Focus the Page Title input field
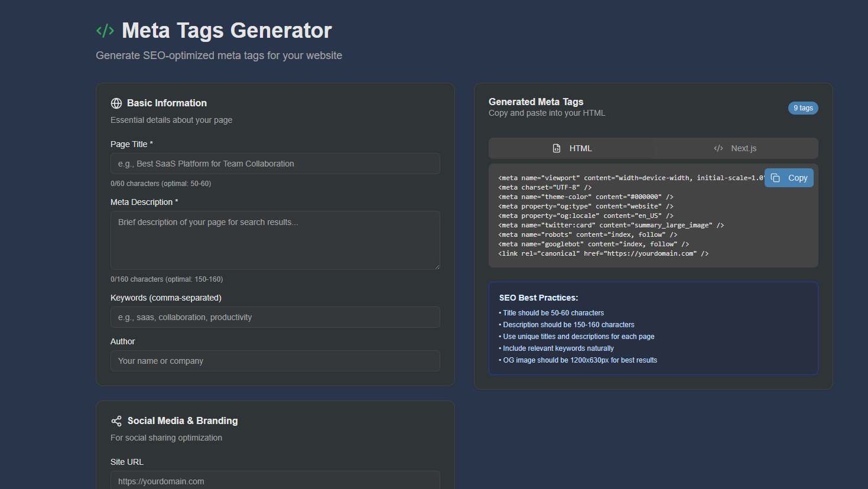 [275, 164]
